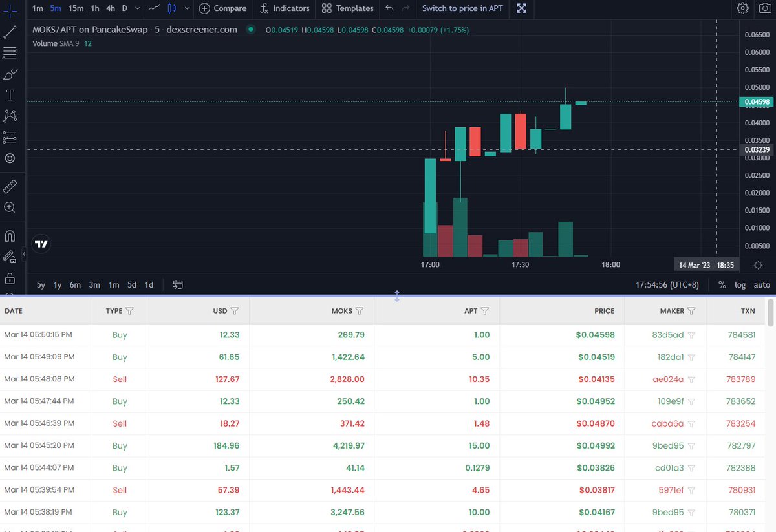Take a chart snapshot with the camera icon

pos(764,8)
